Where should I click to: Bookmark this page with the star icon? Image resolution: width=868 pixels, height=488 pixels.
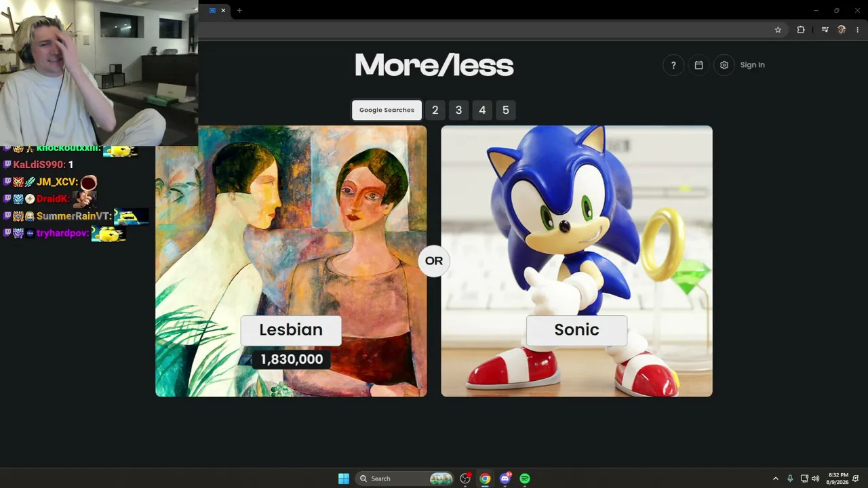[778, 30]
